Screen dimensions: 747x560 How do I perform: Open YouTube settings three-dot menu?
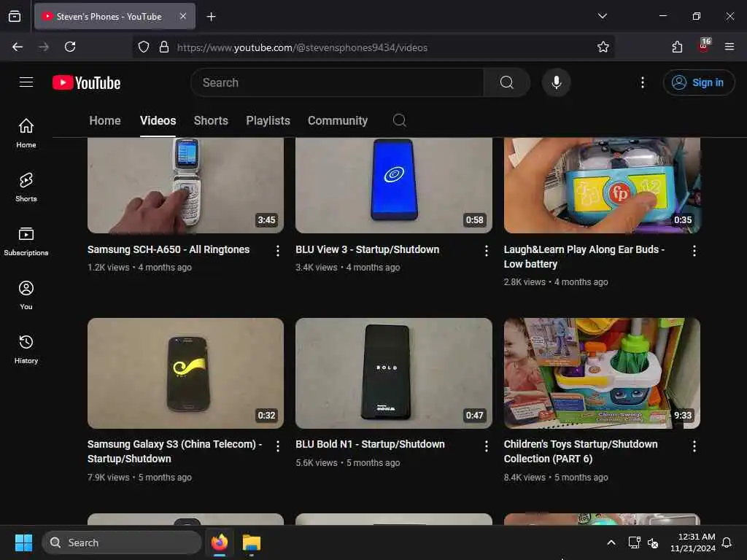pyautogui.click(x=642, y=82)
